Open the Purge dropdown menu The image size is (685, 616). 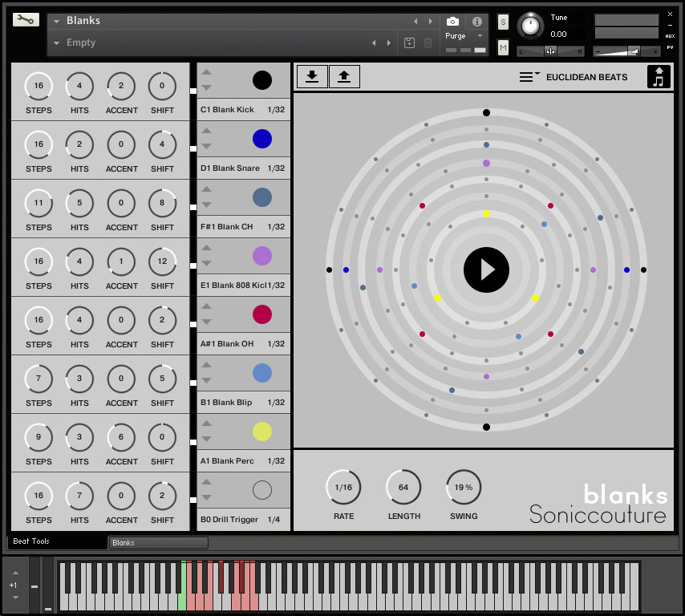pyautogui.click(x=464, y=36)
